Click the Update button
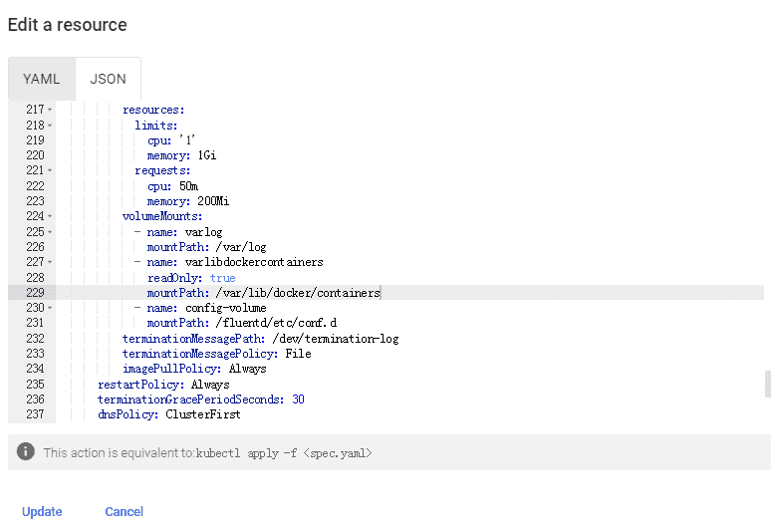This screenshot has width=777, height=532. [x=42, y=512]
